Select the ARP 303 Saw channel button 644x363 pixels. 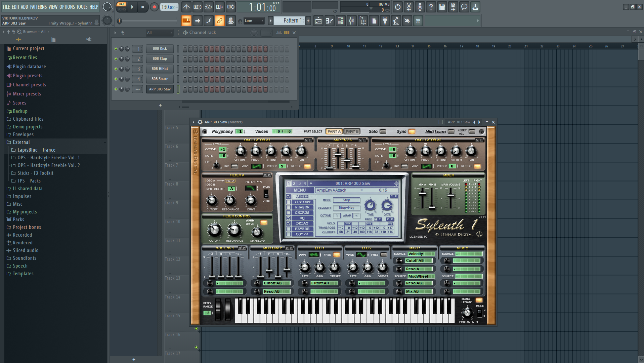160,89
